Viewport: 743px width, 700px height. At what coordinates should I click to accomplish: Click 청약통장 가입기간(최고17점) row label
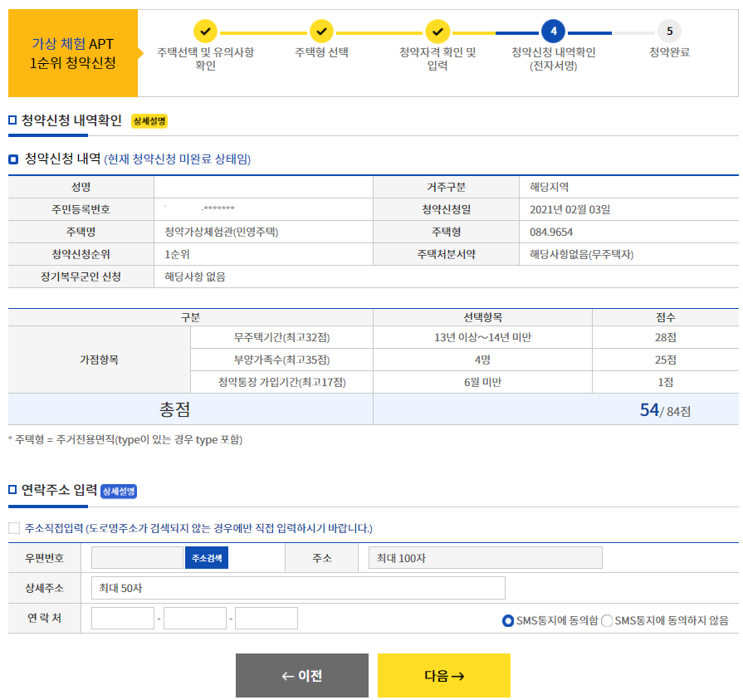pos(281,382)
